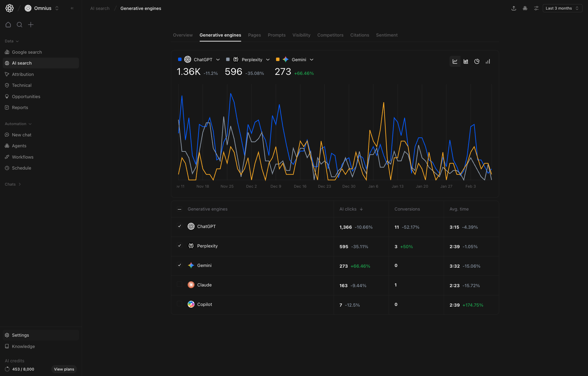Switch to the Competitors tab
The width and height of the screenshot is (588, 376).
[330, 35]
